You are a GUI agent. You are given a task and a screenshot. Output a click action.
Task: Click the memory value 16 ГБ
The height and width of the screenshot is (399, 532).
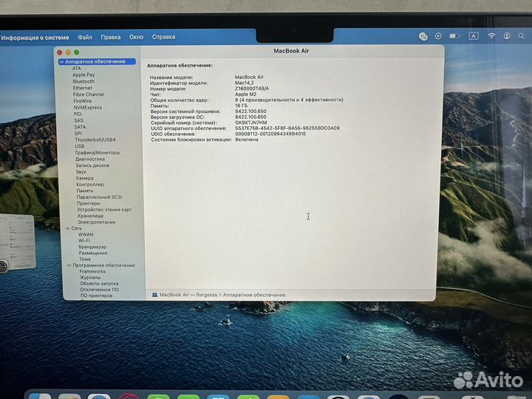[x=241, y=106]
